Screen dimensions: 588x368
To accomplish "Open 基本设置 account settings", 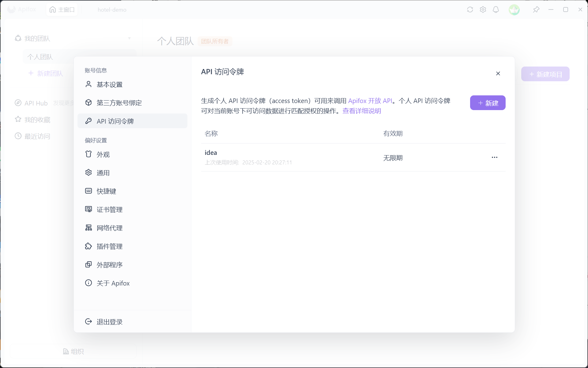I will 109,84.
